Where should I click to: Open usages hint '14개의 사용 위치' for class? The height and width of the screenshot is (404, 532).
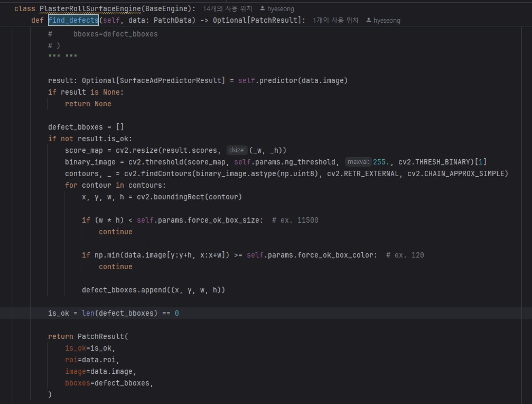(x=227, y=9)
